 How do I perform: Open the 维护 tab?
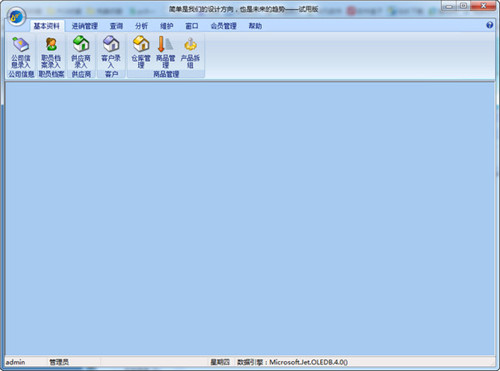click(x=166, y=26)
